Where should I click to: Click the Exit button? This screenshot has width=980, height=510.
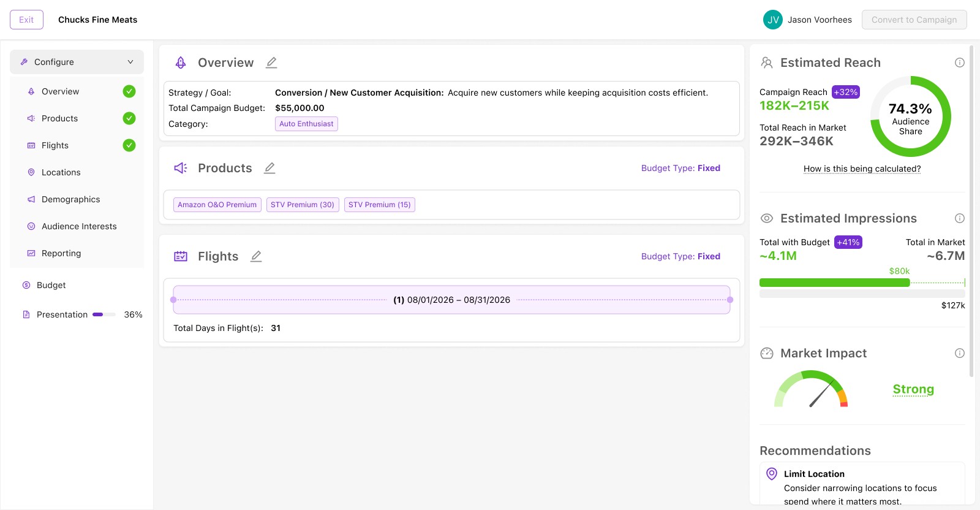click(26, 20)
